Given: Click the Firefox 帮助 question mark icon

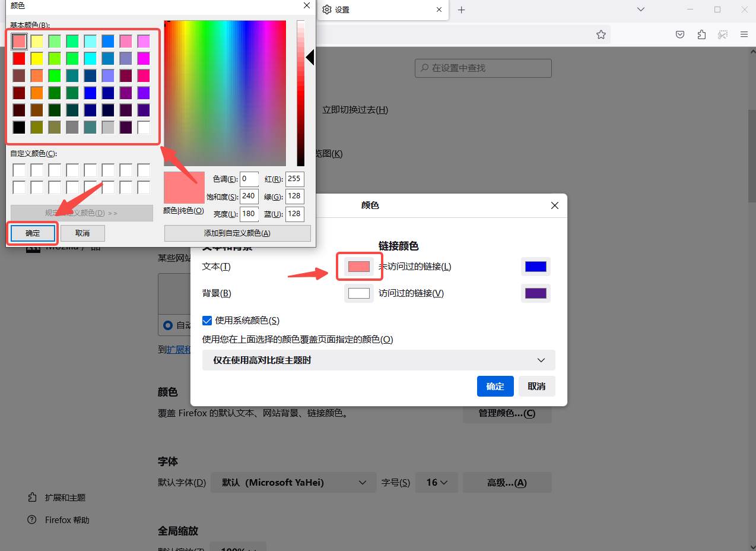Looking at the screenshot, I should [x=32, y=520].
